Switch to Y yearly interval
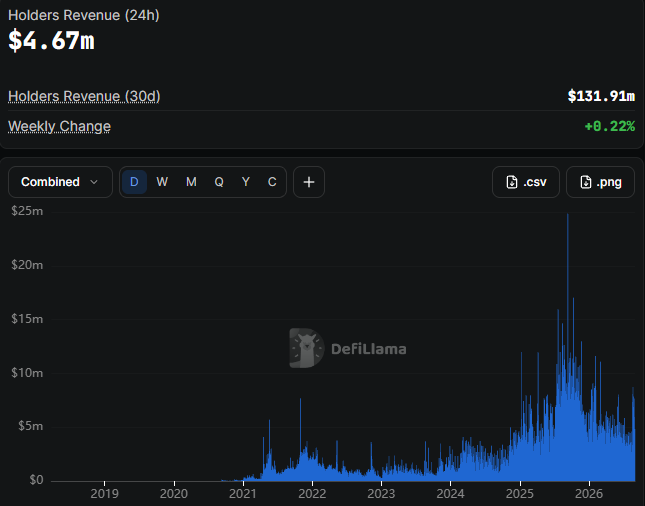Image resolution: width=645 pixels, height=506 pixels. 246,182
